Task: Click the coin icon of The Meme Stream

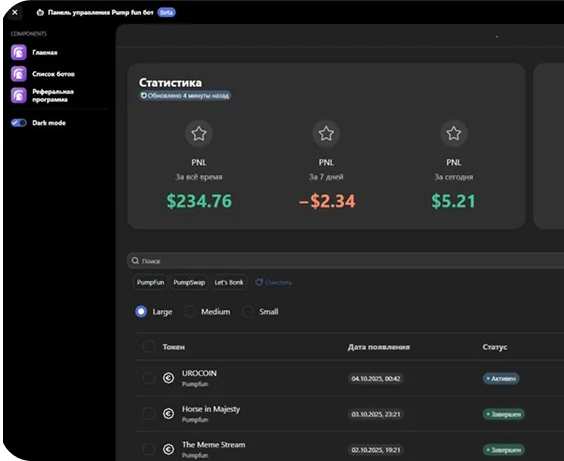Action: click(168, 449)
